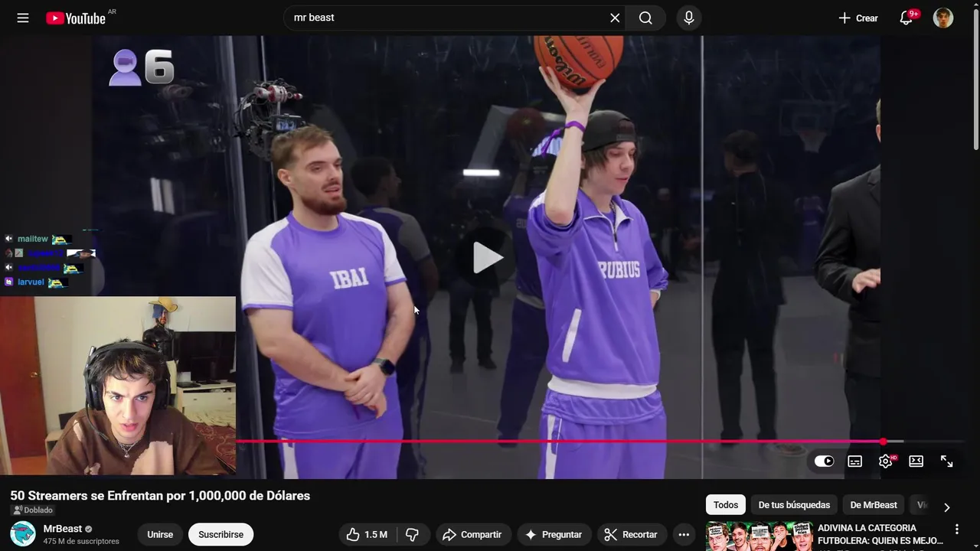980x551 pixels.
Task: Select De tus búsquedas chip
Action: pos(794,505)
